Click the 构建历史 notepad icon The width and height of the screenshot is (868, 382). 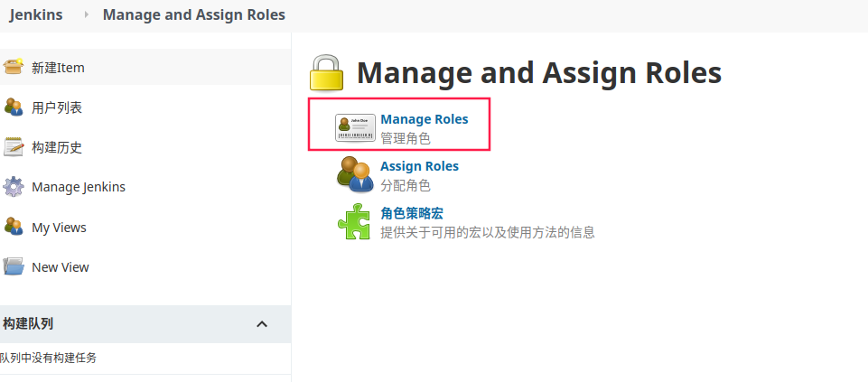(x=14, y=147)
